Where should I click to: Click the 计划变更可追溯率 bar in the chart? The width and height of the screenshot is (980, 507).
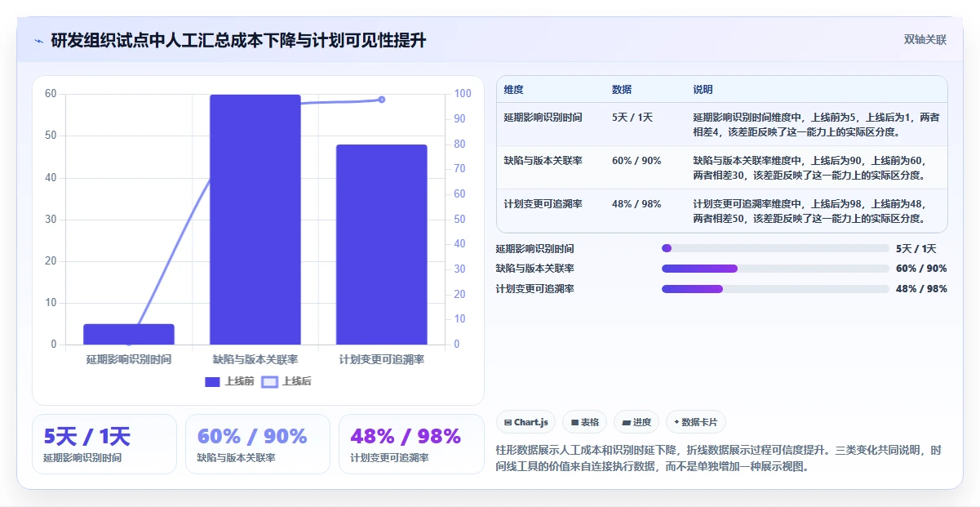pyautogui.click(x=382, y=245)
